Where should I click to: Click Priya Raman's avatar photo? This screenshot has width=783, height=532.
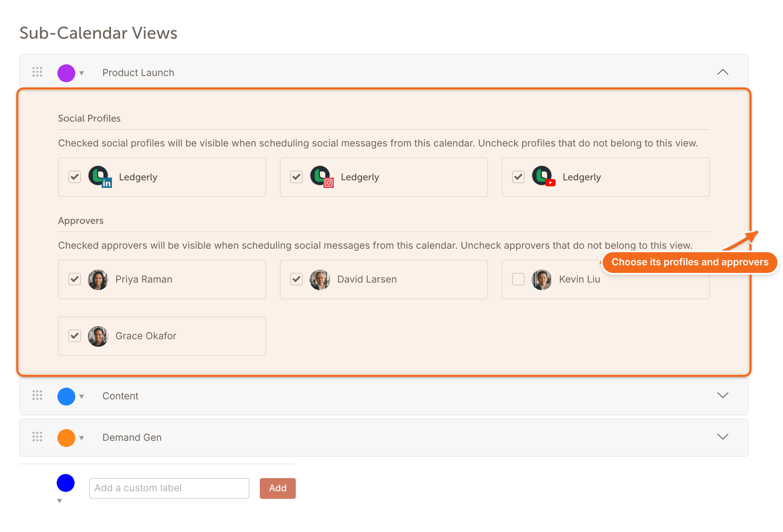click(98, 279)
